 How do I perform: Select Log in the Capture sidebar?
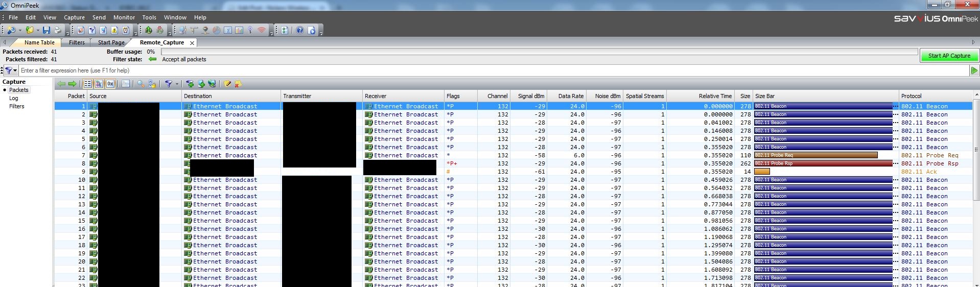click(14, 98)
